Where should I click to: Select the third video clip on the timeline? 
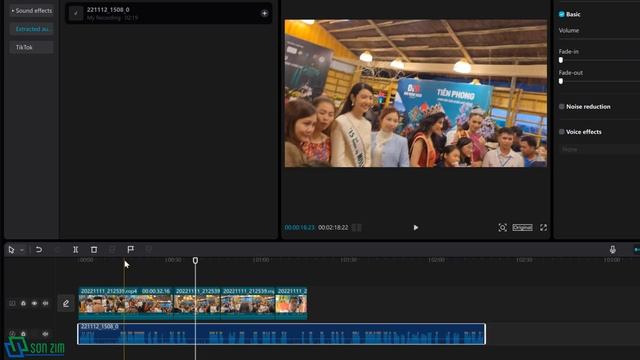point(248,303)
